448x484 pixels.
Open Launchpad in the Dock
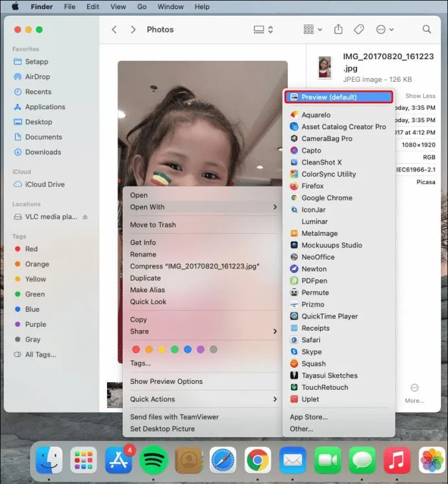coord(84,460)
